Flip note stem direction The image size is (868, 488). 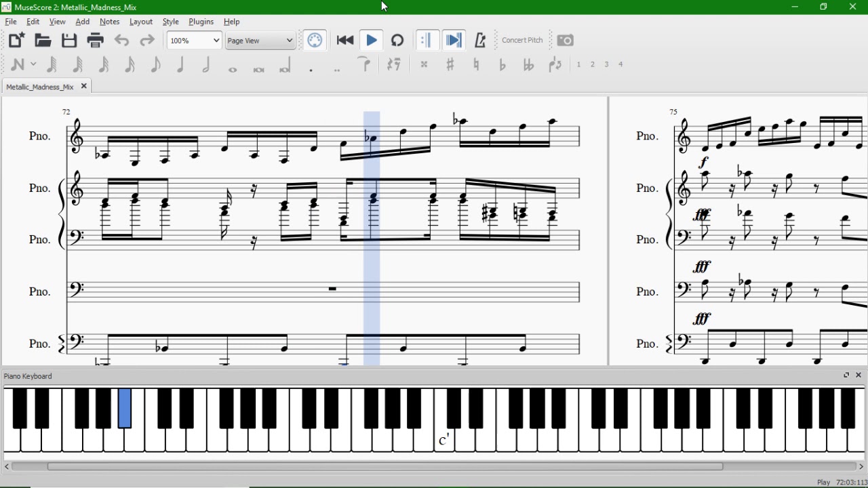(555, 64)
